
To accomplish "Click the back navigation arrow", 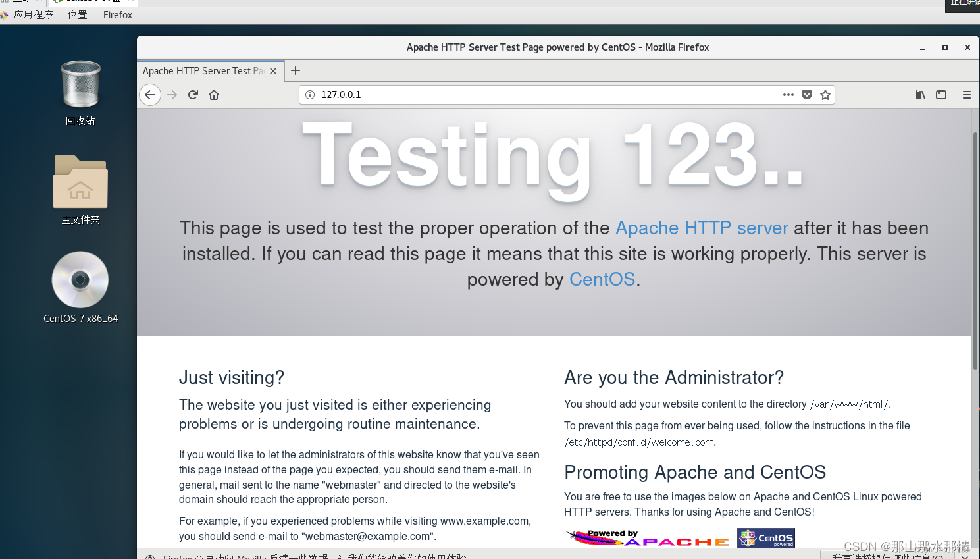I will point(150,95).
